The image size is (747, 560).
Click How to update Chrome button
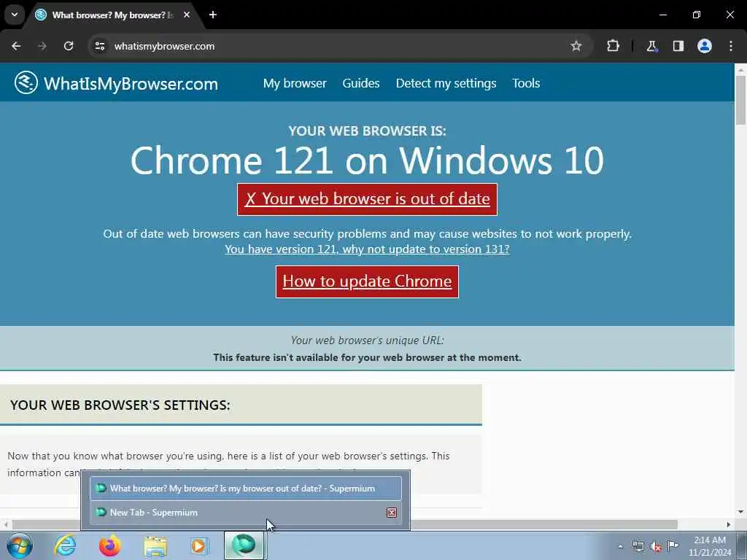coord(368,281)
